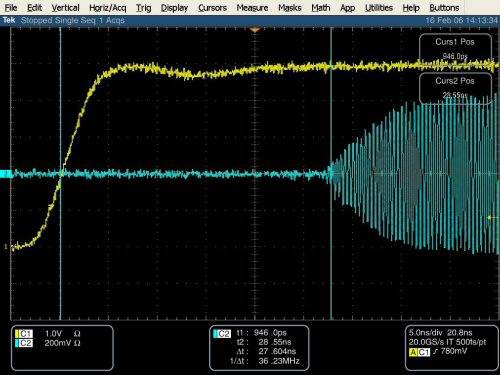Click the 't1: 946.0ps' cursor readout
500x375 pixels.
261,333
